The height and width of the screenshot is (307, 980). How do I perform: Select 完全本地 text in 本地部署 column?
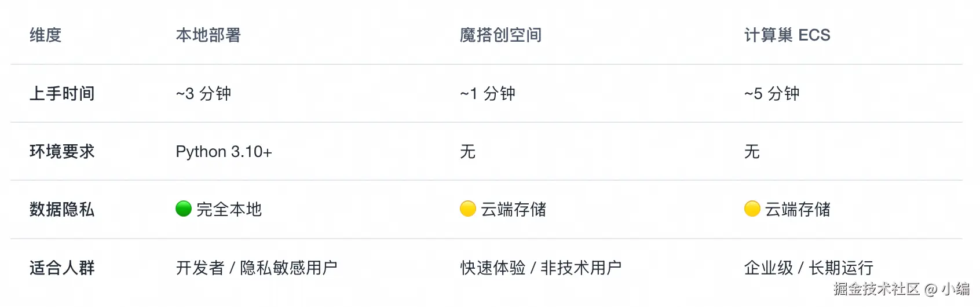click(x=229, y=209)
